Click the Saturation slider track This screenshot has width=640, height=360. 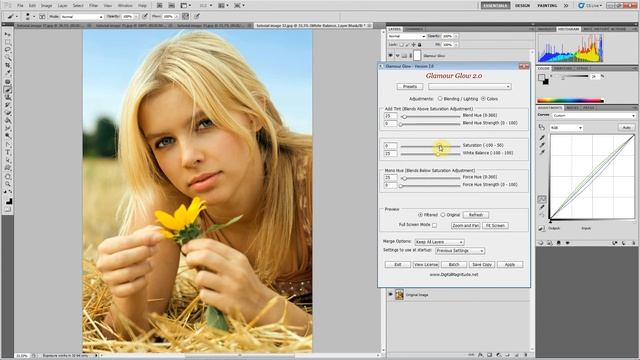430,146
